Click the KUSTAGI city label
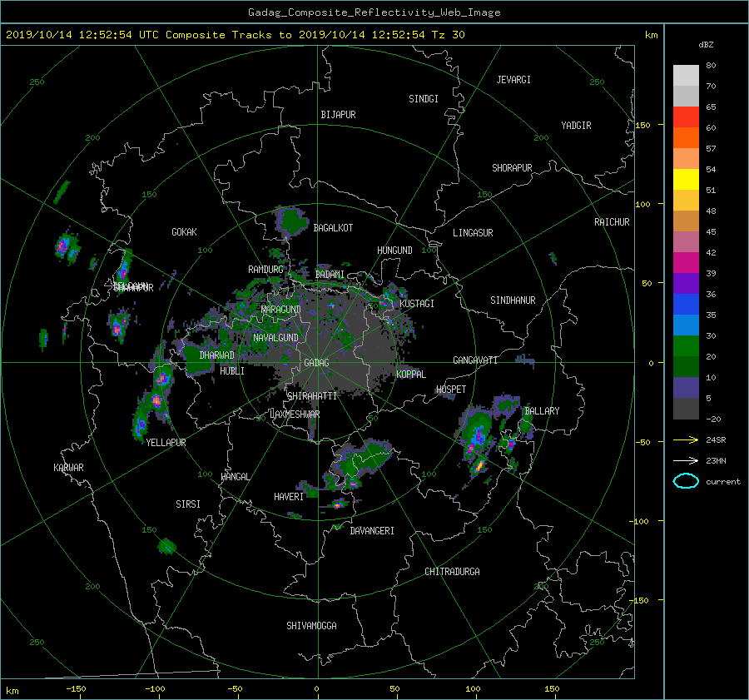This screenshot has width=749, height=700. (417, 304)
